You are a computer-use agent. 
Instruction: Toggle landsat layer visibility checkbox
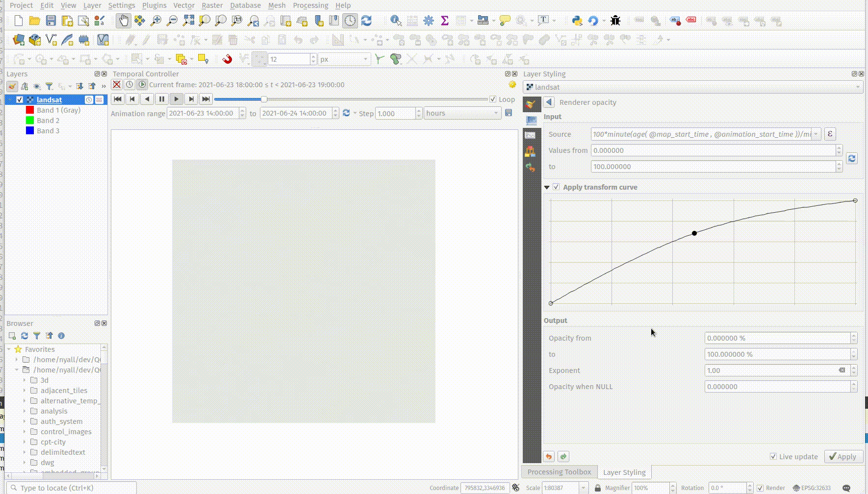[x=20, y=100]
